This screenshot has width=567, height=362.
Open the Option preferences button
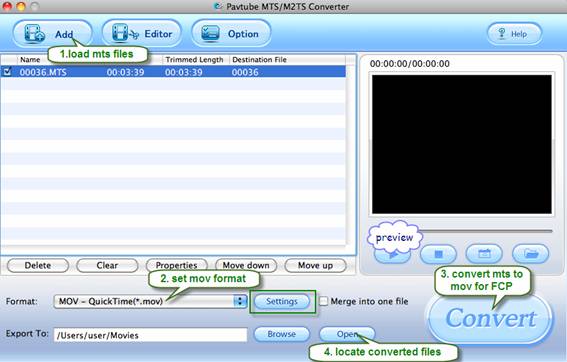(231, 33)
